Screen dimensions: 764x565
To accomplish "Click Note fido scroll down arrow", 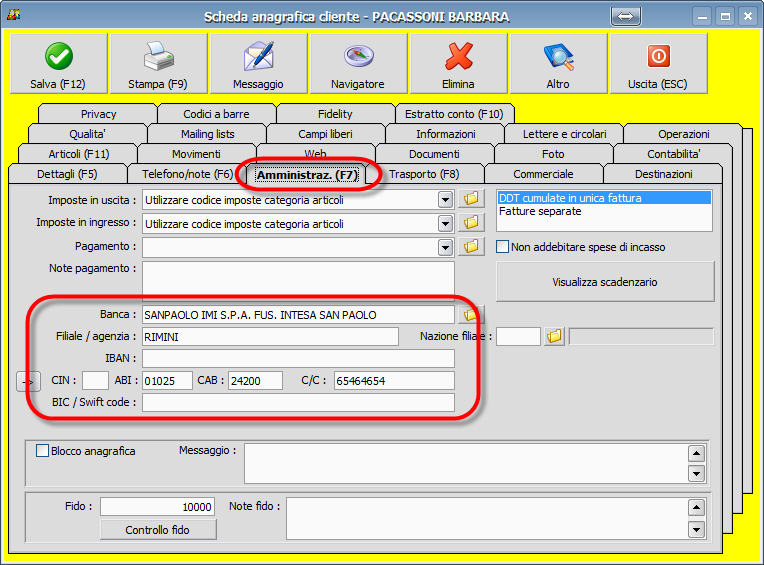I will click(697, 529).
